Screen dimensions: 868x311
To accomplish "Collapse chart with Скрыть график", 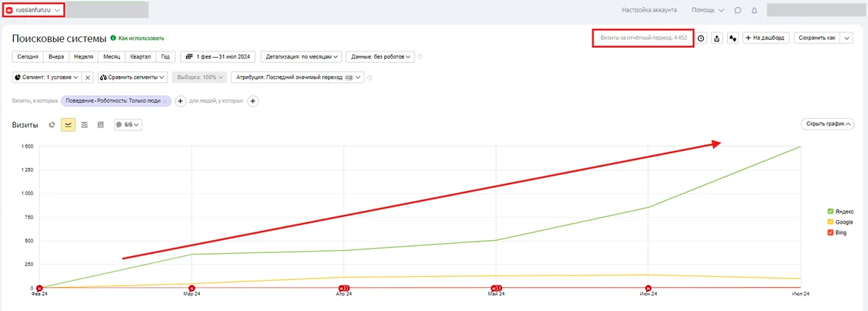I will 827,124.
